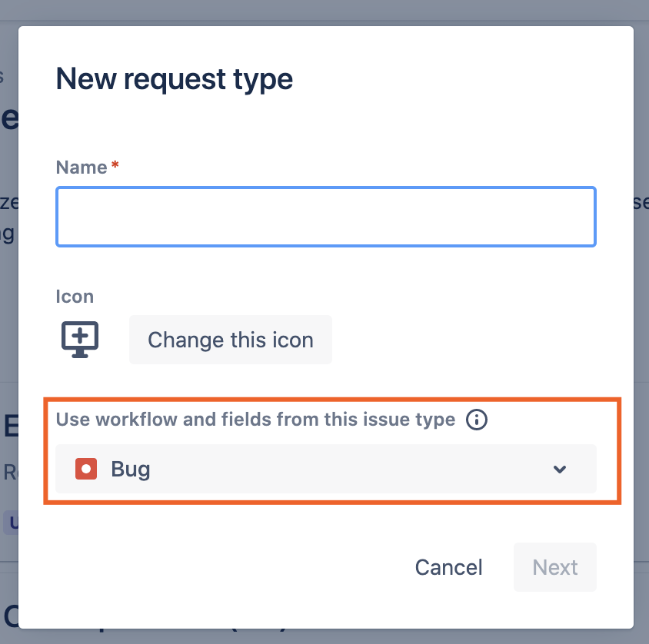The width and height of the screenshot is (649, 644).
Task: Cancel the new request type dialog
Action: [x=448, y=567]
